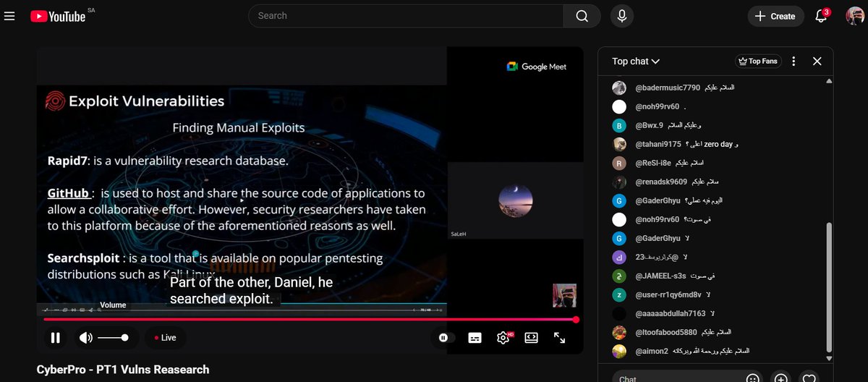Click 'Exploit Vulnerabilities' slide heading

pos(146,101)
